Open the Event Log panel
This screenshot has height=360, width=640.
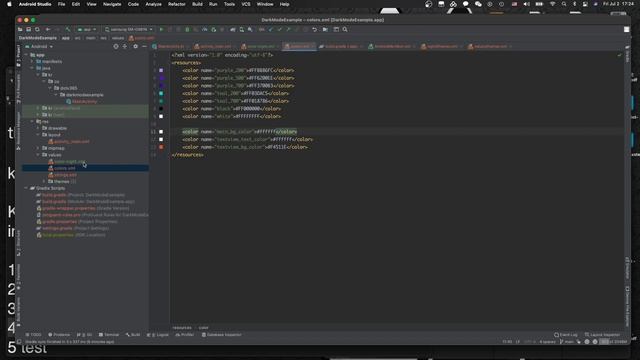[x=566, y=335]
